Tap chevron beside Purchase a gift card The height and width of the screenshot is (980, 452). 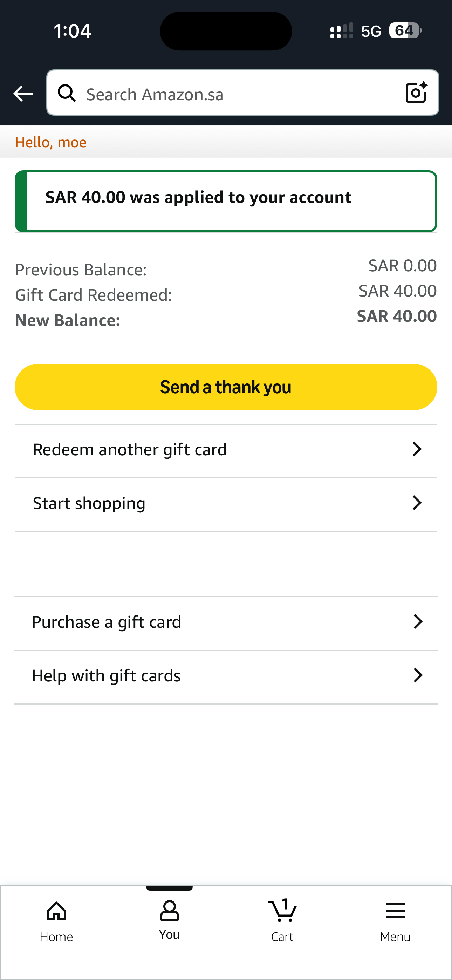[418, 622]
